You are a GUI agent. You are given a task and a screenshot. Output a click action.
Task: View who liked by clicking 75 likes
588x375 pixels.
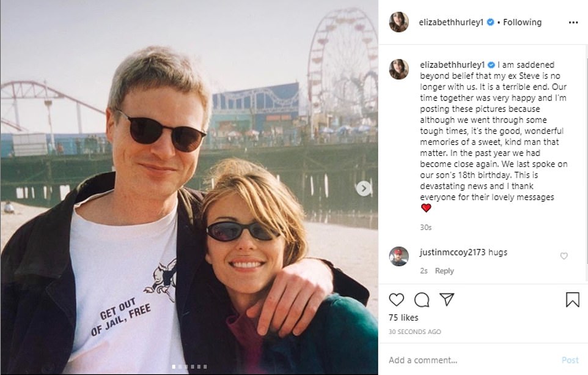[x=405, y=317]
